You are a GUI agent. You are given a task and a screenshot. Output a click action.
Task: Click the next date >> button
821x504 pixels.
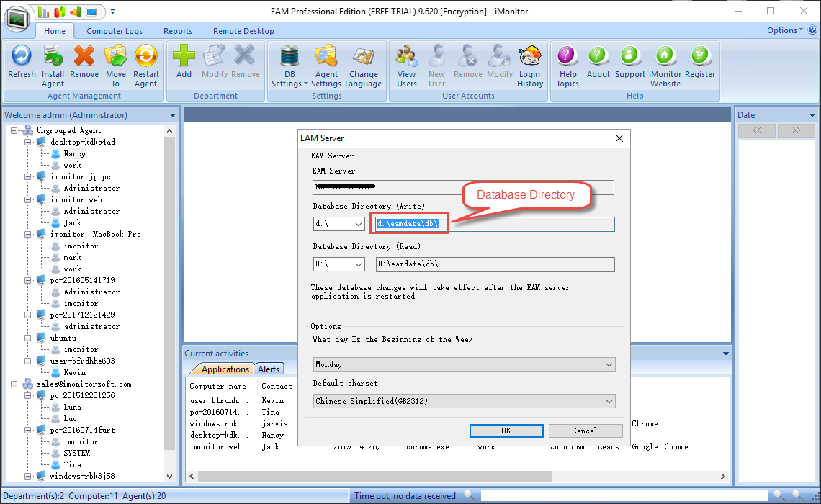point(797,130)
